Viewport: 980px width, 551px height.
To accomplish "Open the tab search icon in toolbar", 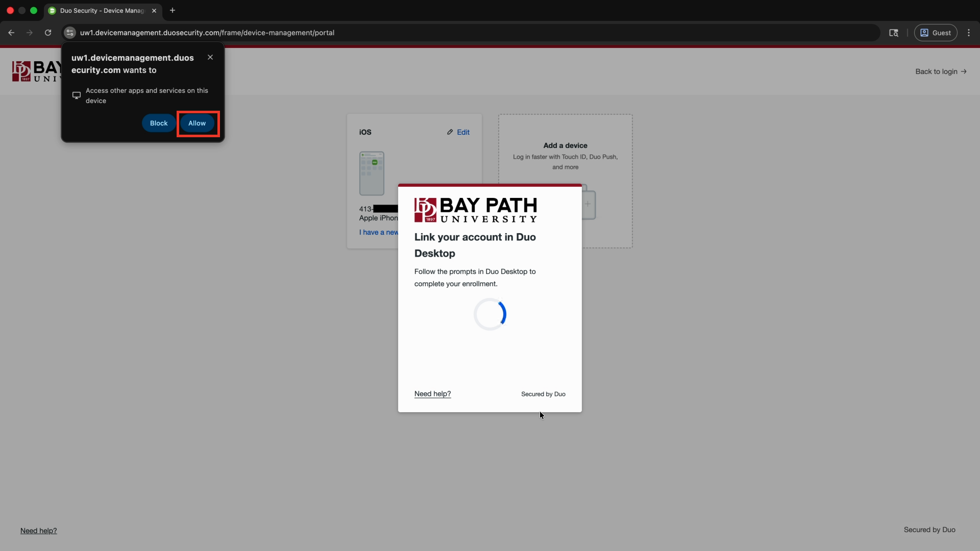I will tap(894, 33).
